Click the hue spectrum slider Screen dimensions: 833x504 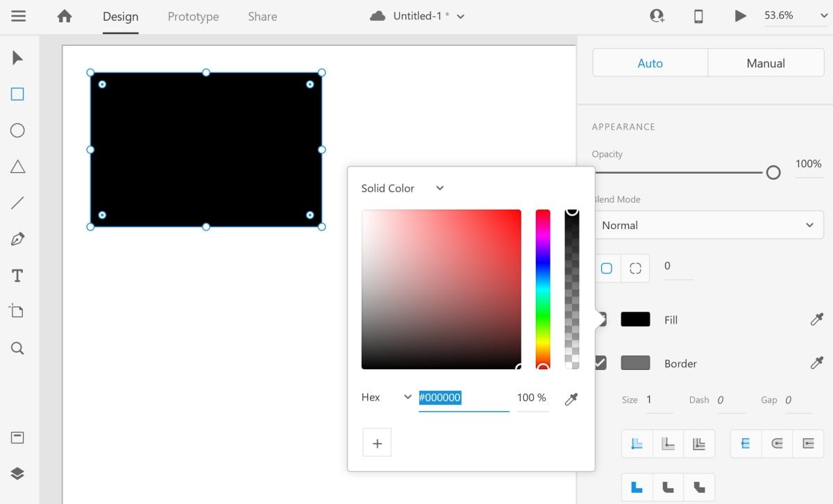tap(543, 289)
